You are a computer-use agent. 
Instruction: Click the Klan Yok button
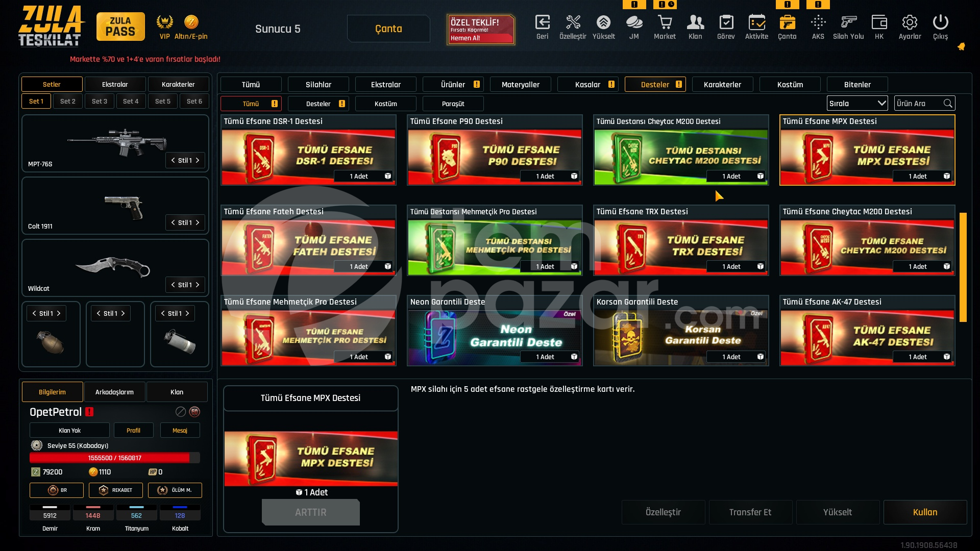coord(69,430)
